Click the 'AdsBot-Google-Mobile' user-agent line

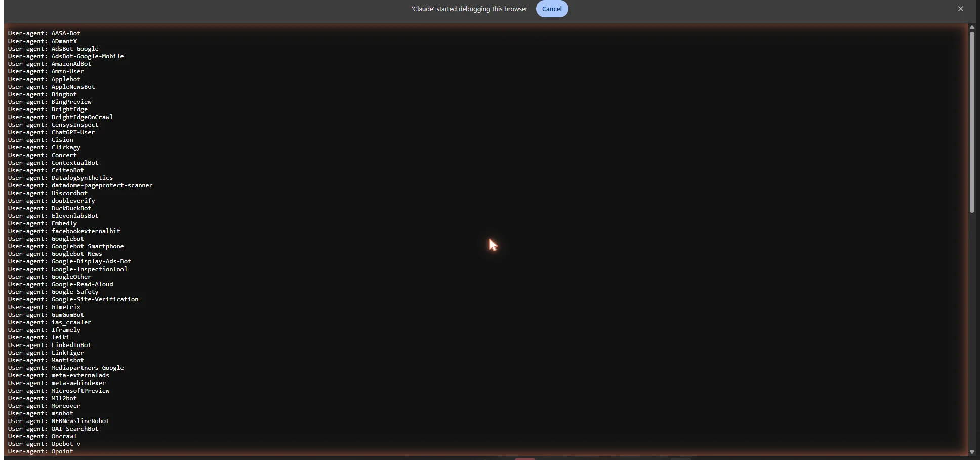pyautogui.click(x=66, y=56)
